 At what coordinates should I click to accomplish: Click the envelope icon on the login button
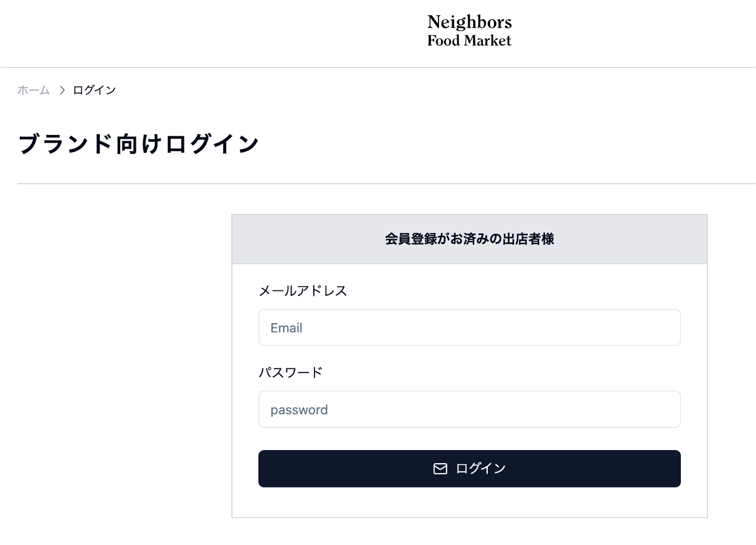tap(440, 469)
